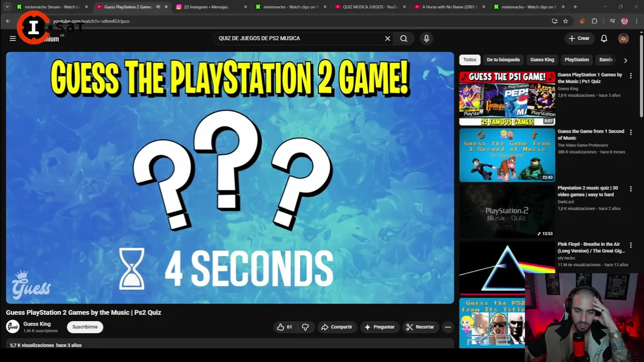This screenshot has height=362, width=644.
Task: Open the tab search dropdown arrow
Action: (7, 7)
